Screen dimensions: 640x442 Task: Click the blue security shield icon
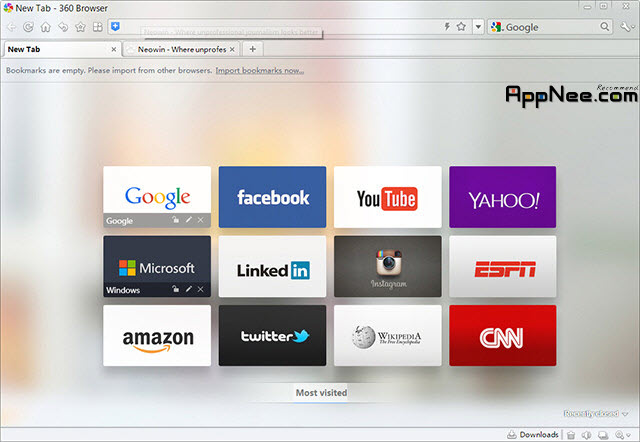(116, 27)
